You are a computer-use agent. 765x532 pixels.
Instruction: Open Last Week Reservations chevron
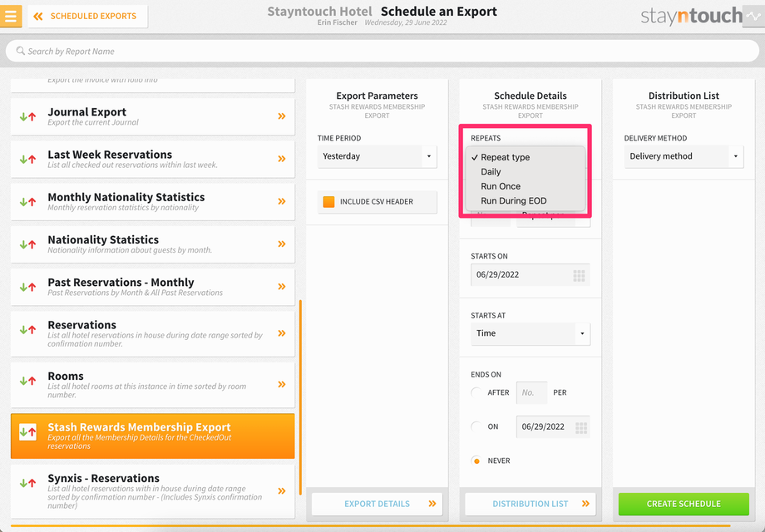point(282,159)
